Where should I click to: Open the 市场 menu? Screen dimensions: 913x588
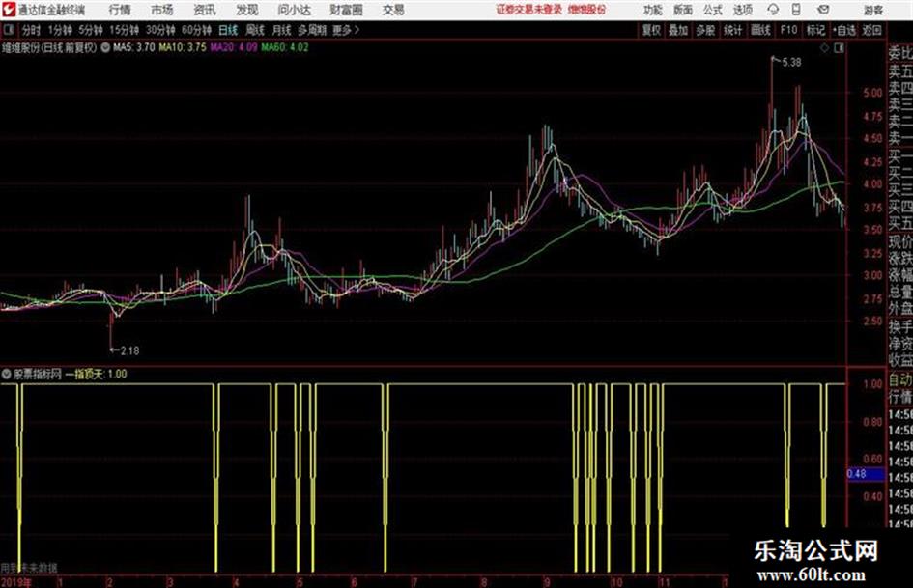[x=162, y=10]
